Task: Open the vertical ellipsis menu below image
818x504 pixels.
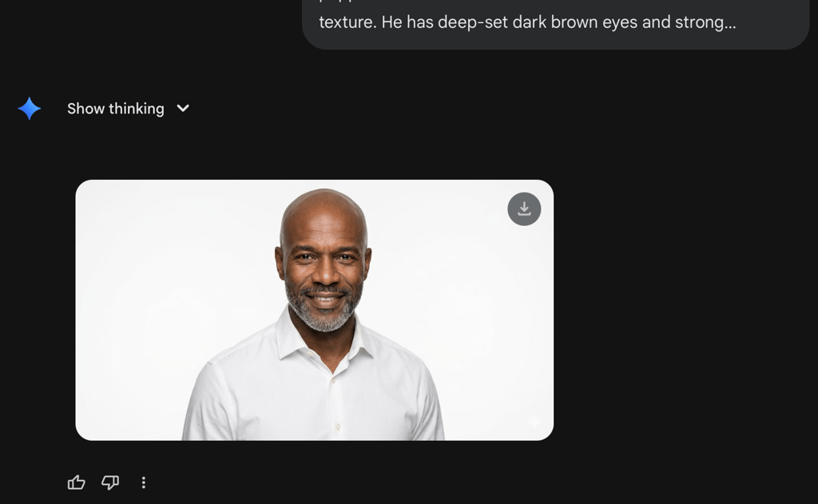Action: [x=144, y=482]
